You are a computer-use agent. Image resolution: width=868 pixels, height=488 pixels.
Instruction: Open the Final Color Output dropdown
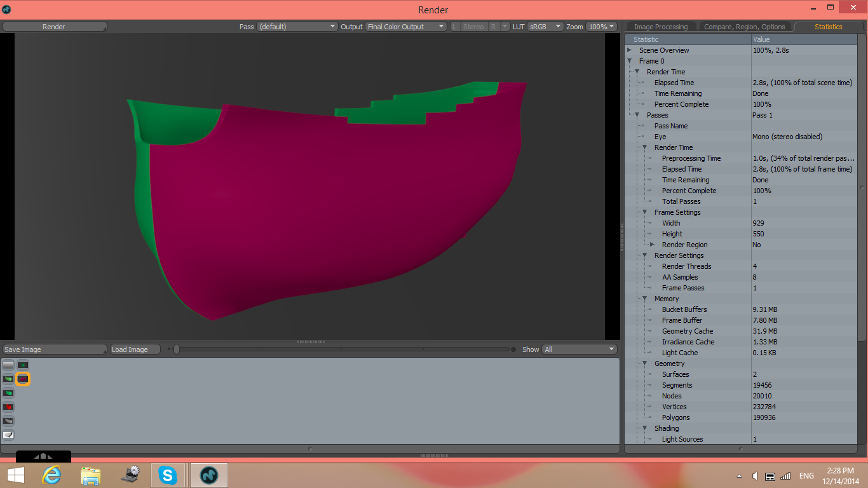tap(405, 27)
